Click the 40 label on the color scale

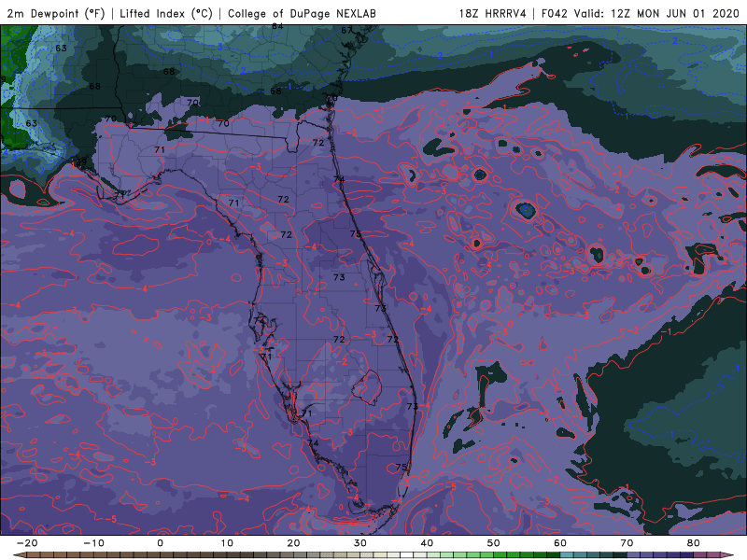[427, 543]
